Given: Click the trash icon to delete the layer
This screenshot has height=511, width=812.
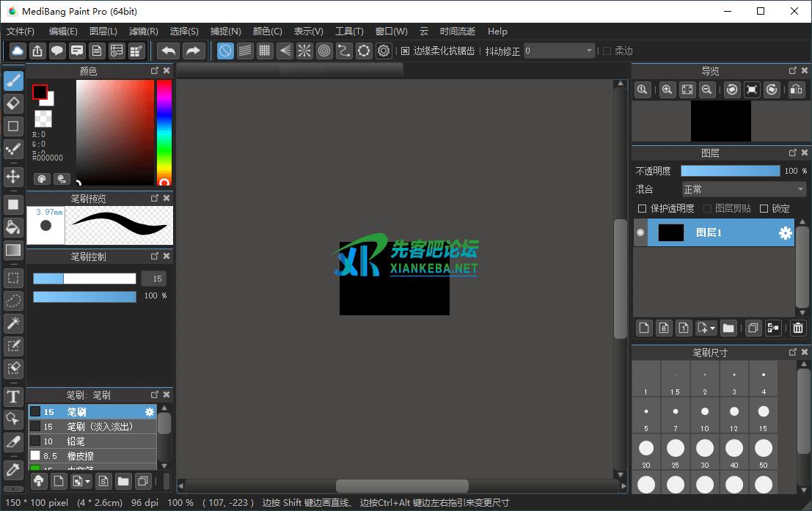Looking at the screenshot, I should tap(797, 328).
